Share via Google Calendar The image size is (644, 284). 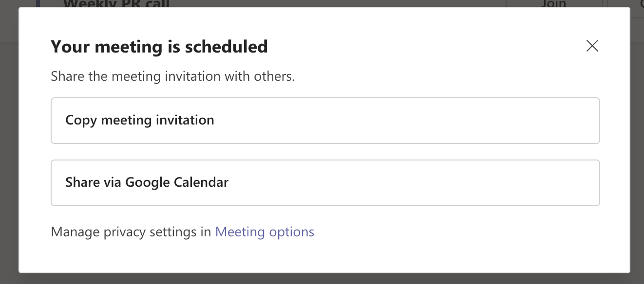[x=325, y=183]
